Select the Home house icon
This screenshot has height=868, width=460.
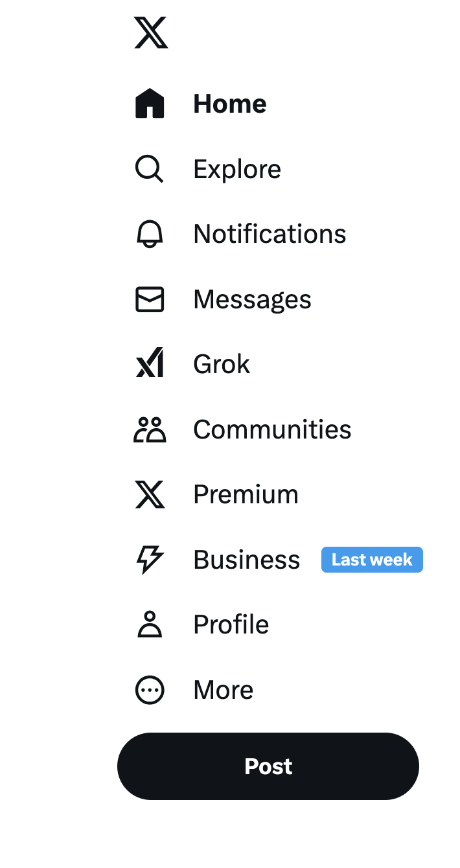click(150, 104)
